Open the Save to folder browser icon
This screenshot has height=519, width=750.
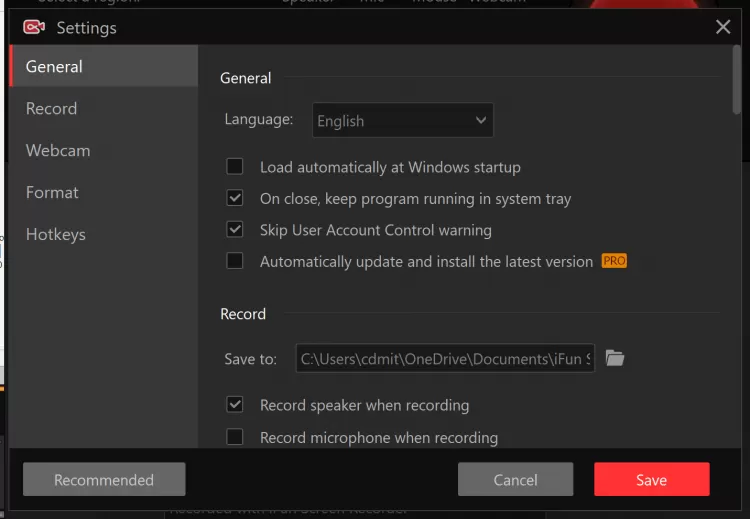615,358
